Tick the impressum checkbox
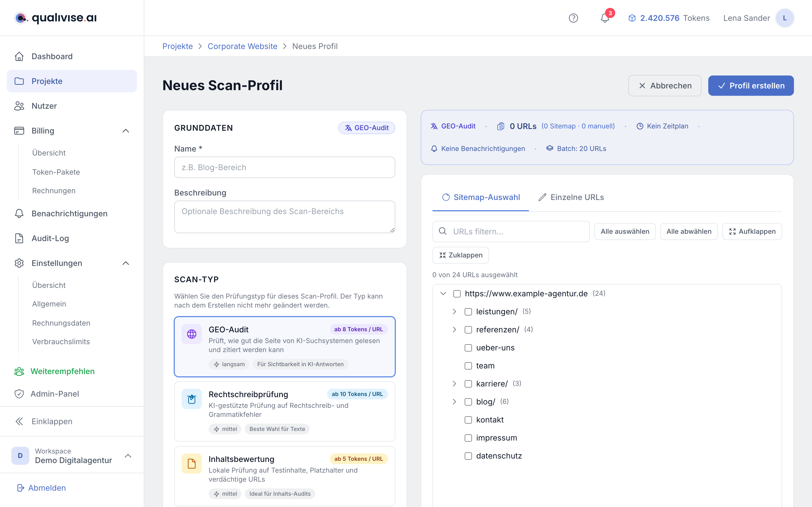 click(468, 438)
